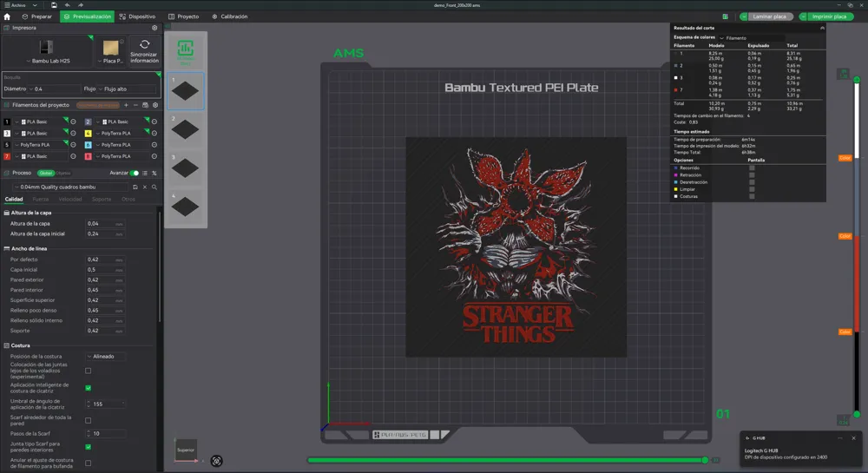Search process settings with magnifier icon
This screenshot has height=473, width=868.
[x=155, y=187]
